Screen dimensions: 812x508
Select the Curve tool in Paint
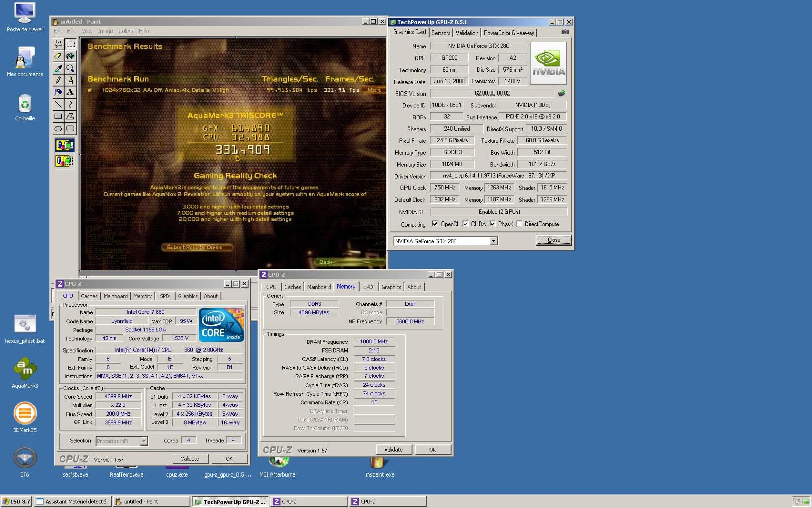coord(71,104)
